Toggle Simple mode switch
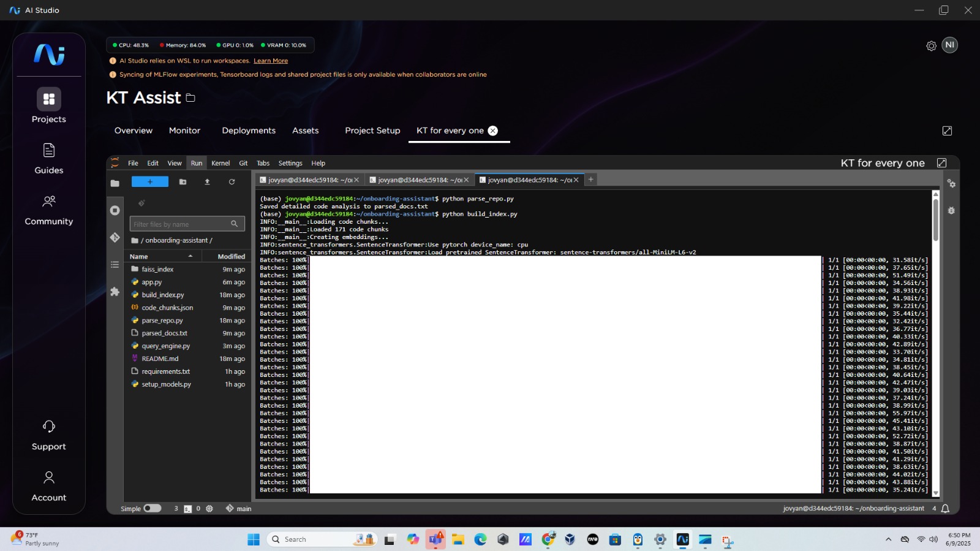This screenshot has height=551, width=980. [153, 508]
